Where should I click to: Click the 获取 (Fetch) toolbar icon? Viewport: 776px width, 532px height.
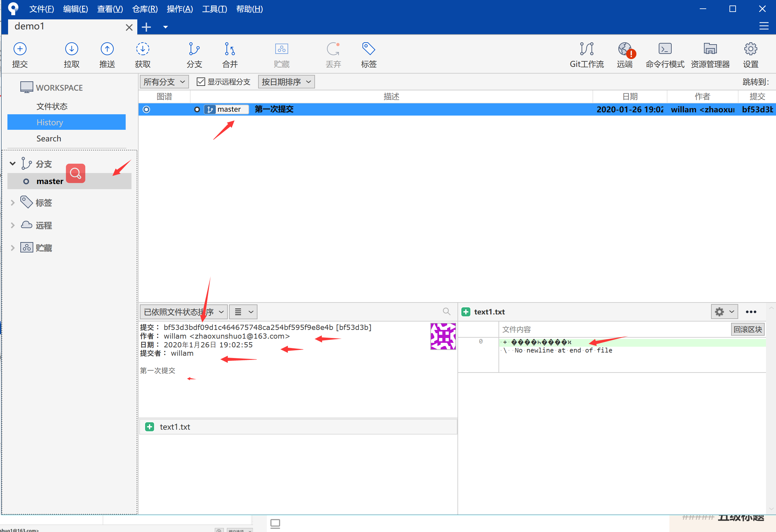point(142,49)
